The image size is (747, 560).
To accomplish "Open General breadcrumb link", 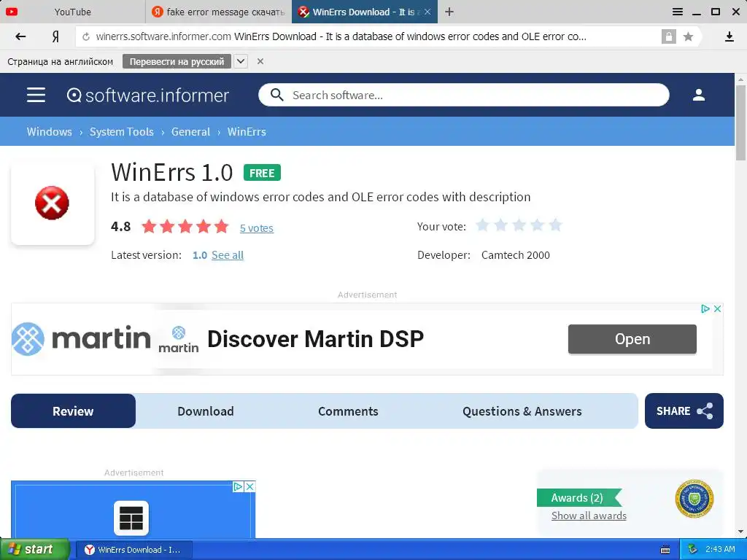I will (x=190, y=132).
